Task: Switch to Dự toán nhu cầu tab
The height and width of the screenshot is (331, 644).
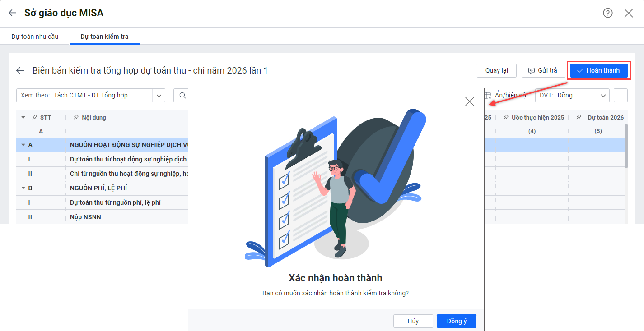Action: pos(35,37)
